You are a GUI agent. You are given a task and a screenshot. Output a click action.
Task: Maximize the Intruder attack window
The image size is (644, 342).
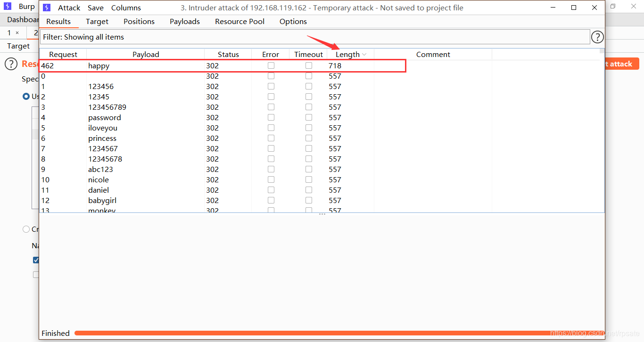click(574, 8)
